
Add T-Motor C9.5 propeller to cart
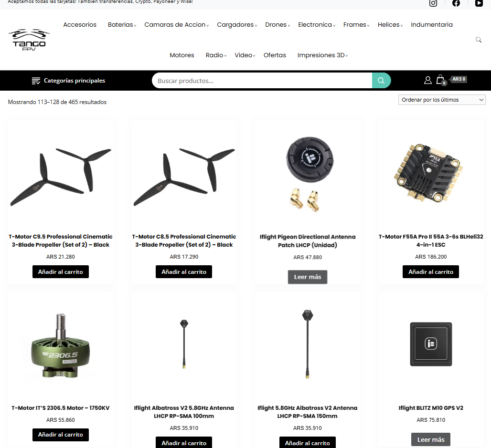[x=61, y=272]
